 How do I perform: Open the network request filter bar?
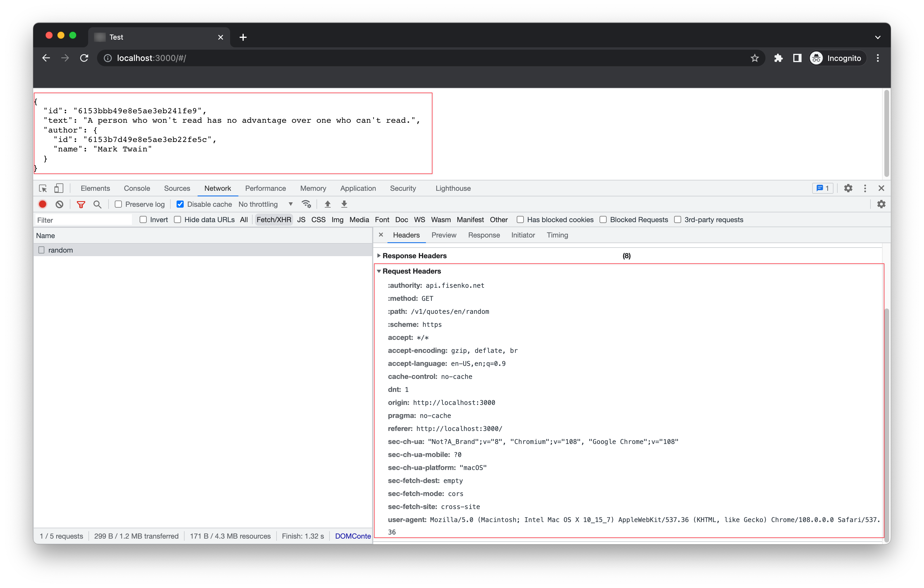(x=81, y=204)
